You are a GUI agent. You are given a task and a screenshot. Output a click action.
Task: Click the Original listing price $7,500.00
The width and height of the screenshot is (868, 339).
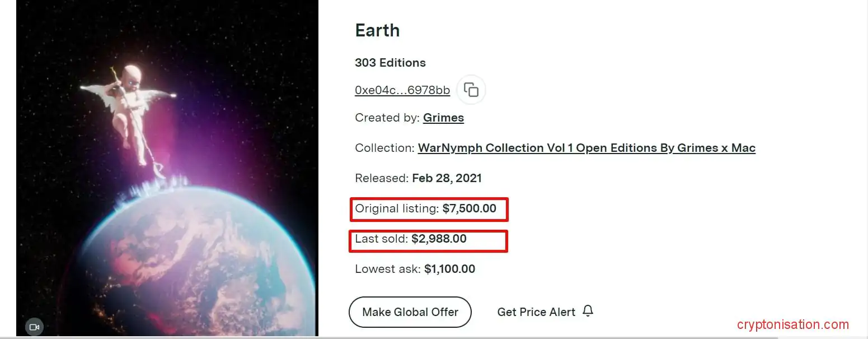(469, 209)
